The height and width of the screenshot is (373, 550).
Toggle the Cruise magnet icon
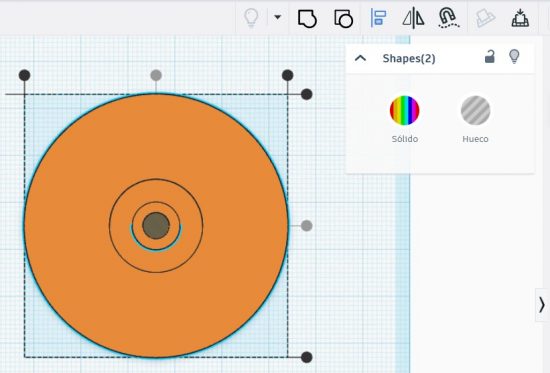pos(448,18)
